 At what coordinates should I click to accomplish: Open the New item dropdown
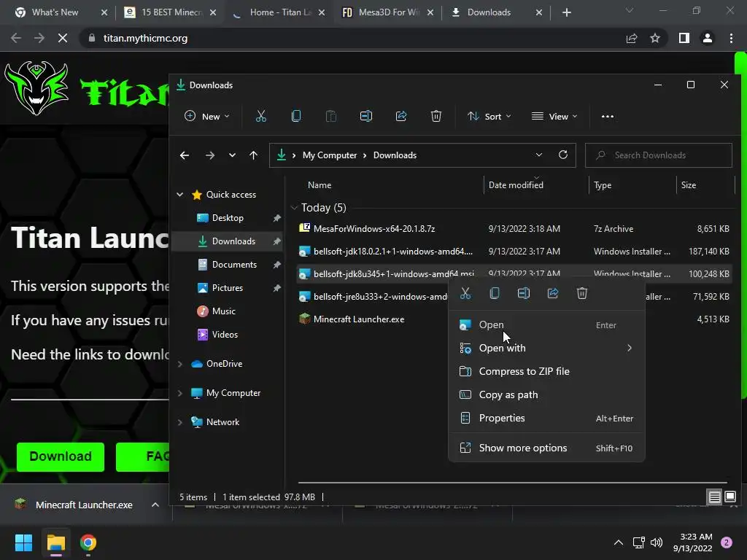(x=207, y=116)
